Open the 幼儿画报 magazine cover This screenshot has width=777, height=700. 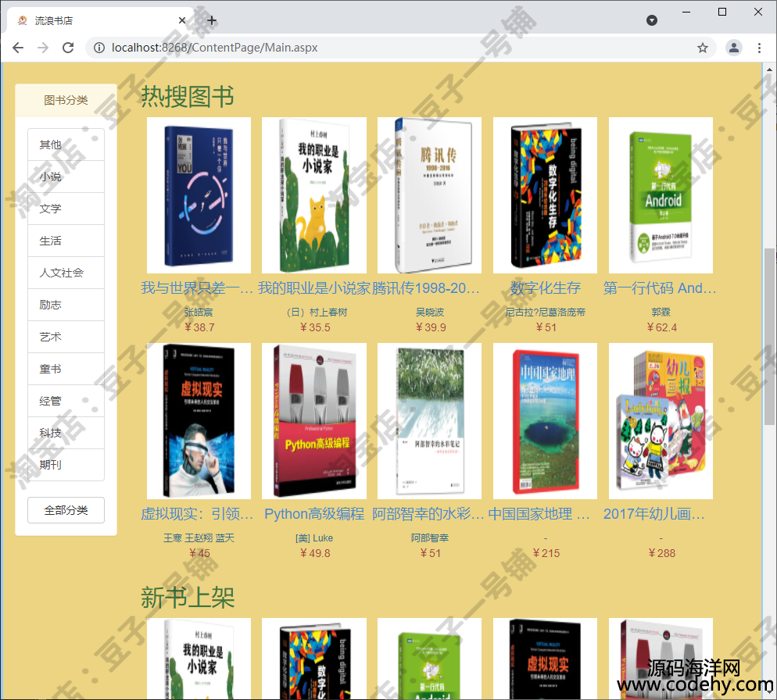(x=661, y=421)
